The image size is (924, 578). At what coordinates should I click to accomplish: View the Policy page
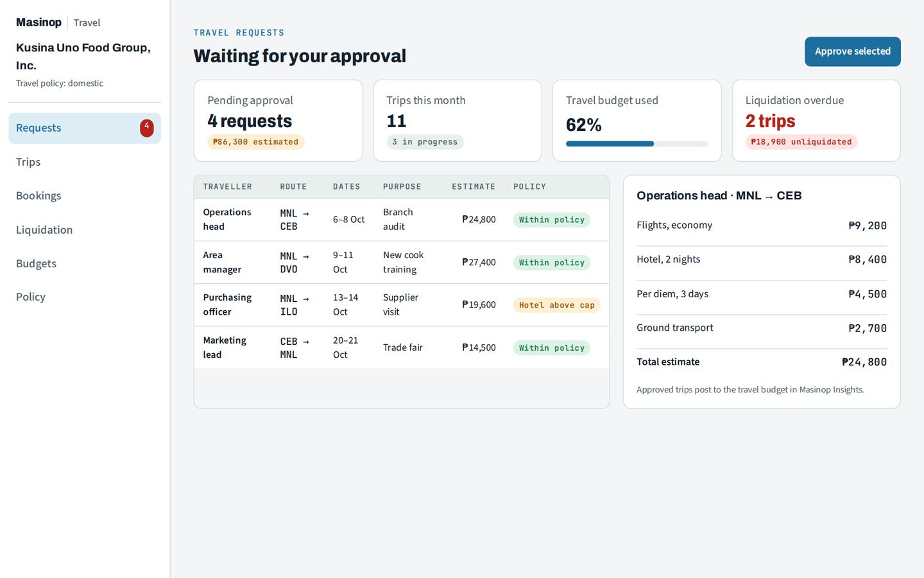click(x=85, y=297)
